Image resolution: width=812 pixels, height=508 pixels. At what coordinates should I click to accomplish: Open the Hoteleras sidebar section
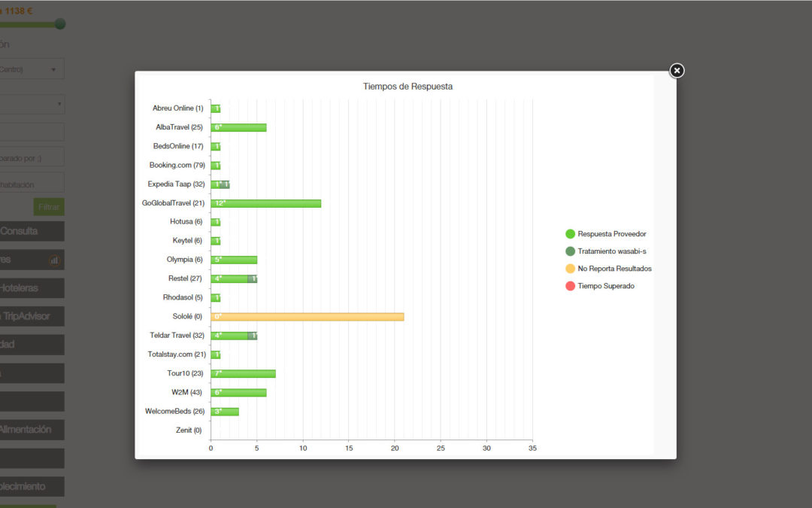[x=30, y=288]
